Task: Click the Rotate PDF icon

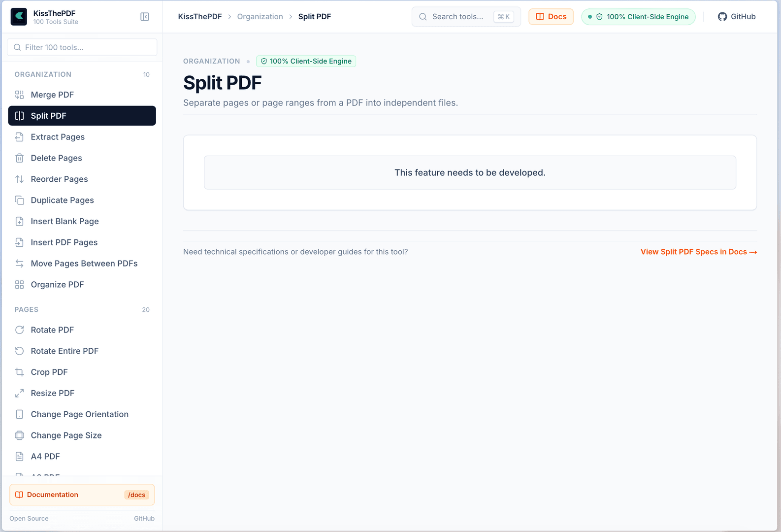Action: 19,330
